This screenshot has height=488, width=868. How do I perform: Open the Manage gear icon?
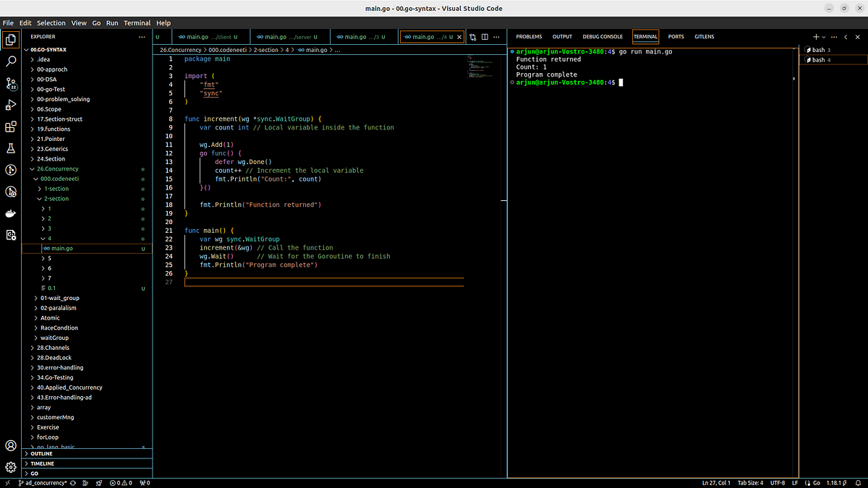click(11, 467)
